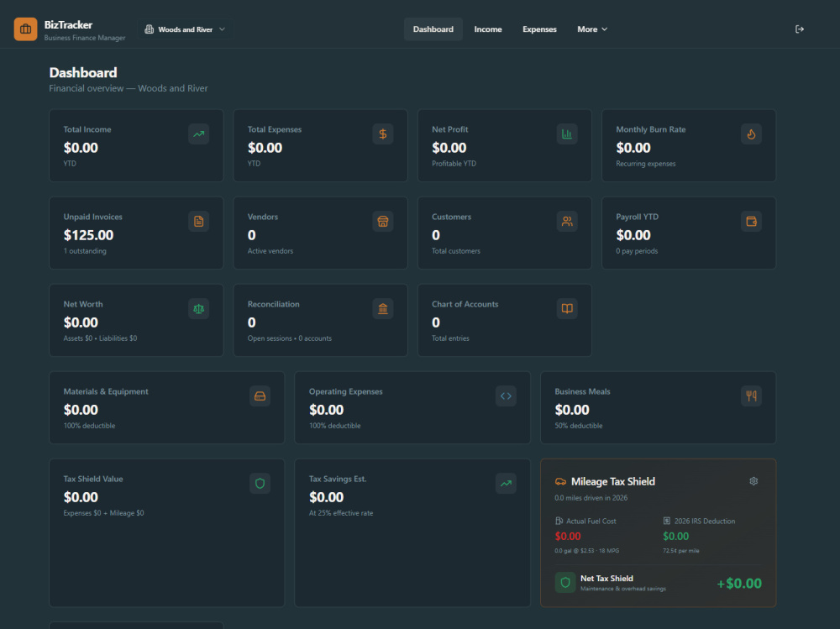Click 'At 25% effective rate' text
Viewport: 840px width, 629px height.
tap(341, 513)
